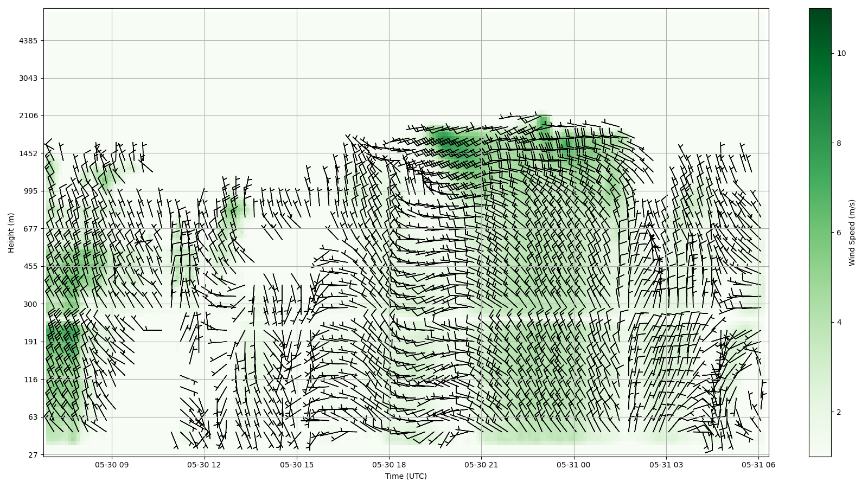Click the 05-30 21 time tick label
868x488 pixels.
(x=481, y=465)
